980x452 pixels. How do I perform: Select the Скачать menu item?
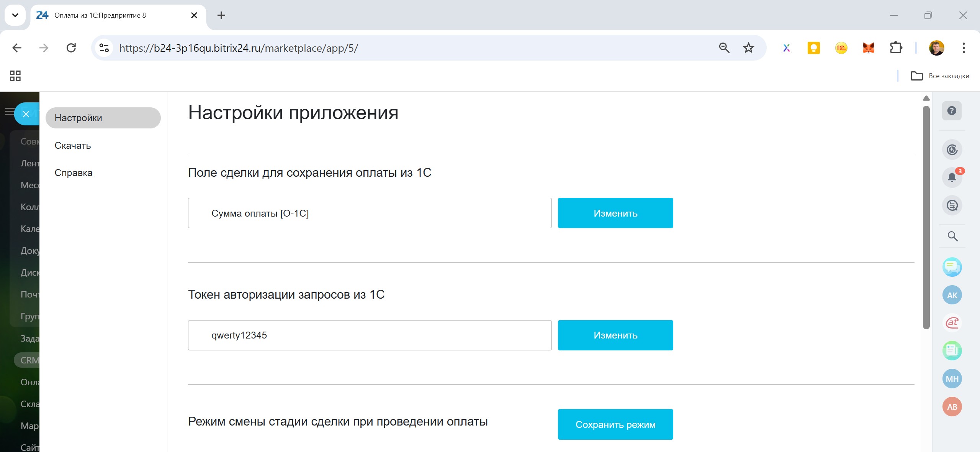pos(73,146)
